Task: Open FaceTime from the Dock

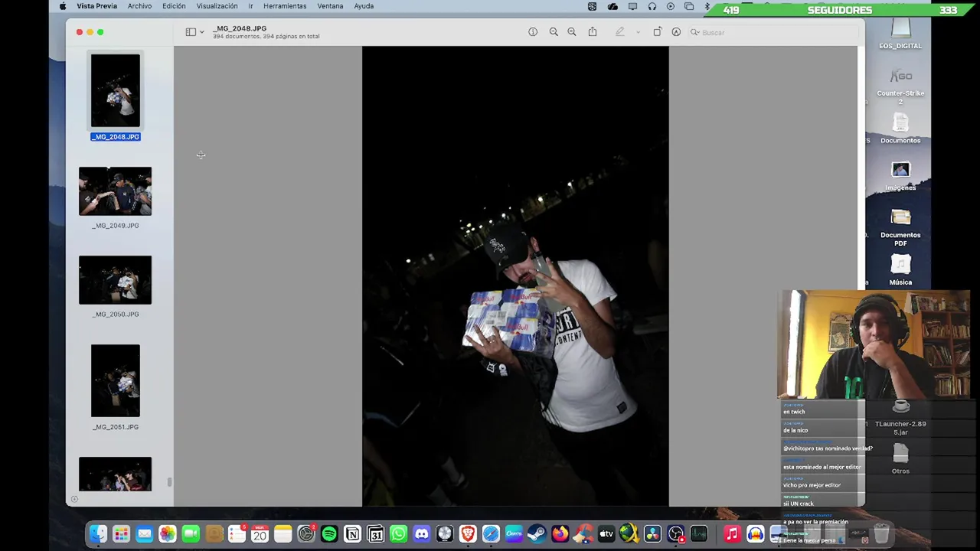Action: (x=191, y=534)
